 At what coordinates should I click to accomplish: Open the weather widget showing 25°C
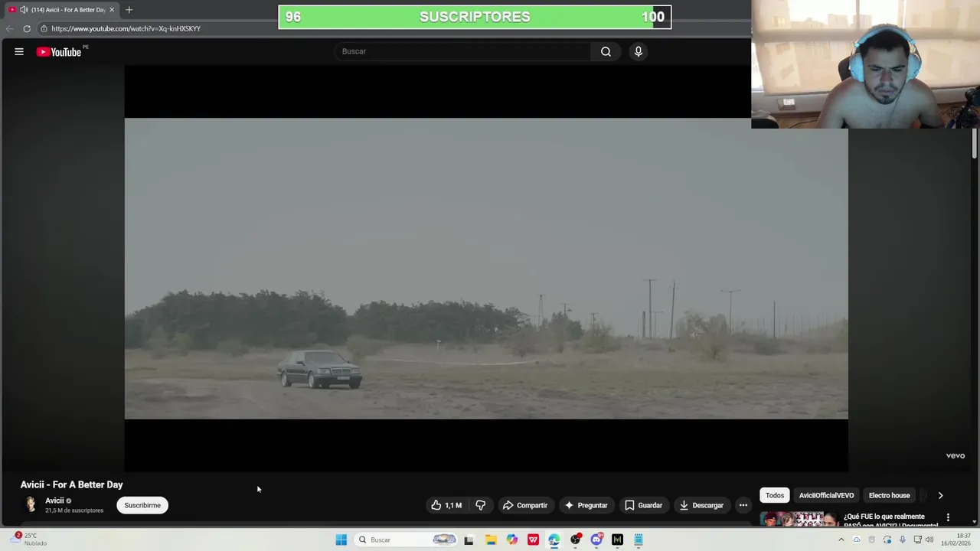tap(29, 540)
